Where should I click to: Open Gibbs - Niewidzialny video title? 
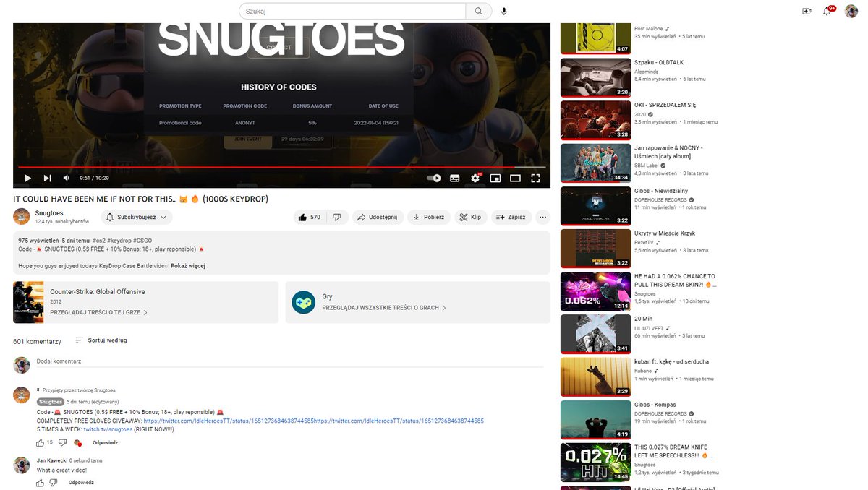[x=660, y=191]
